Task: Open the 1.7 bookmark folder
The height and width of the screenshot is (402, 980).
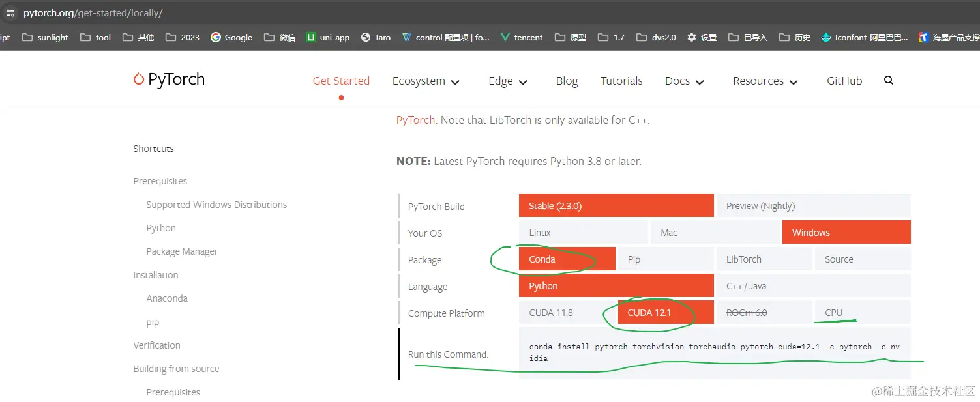Action: [611, 37]
